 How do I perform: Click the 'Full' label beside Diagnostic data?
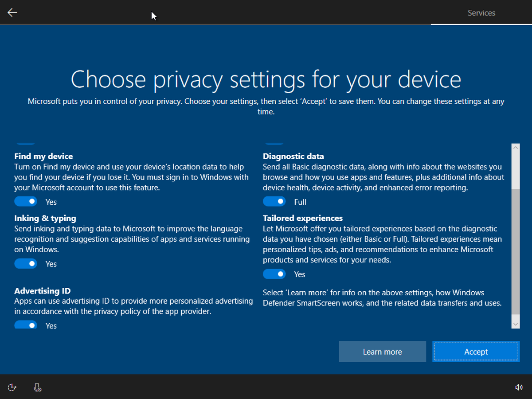tap(300, 202)
